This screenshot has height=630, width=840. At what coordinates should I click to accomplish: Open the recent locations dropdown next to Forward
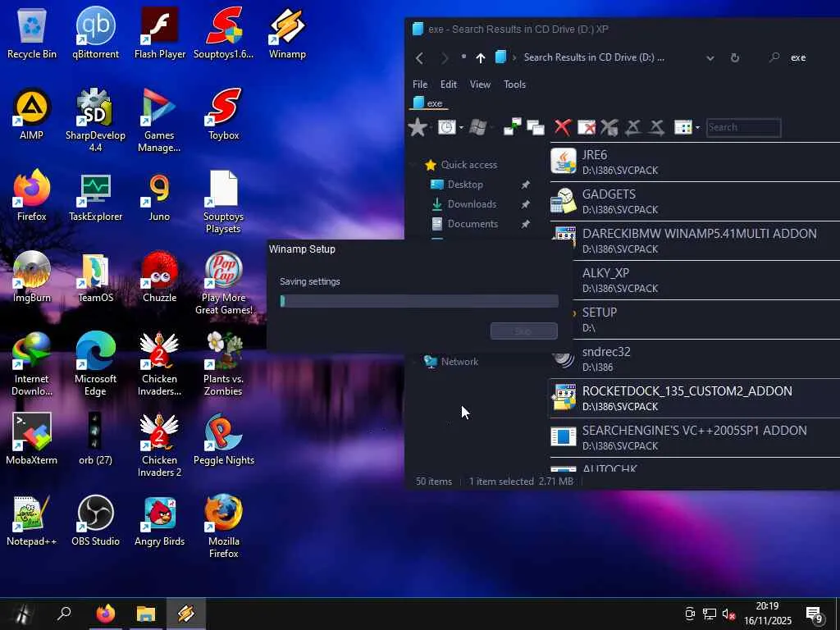pos(463,57)
